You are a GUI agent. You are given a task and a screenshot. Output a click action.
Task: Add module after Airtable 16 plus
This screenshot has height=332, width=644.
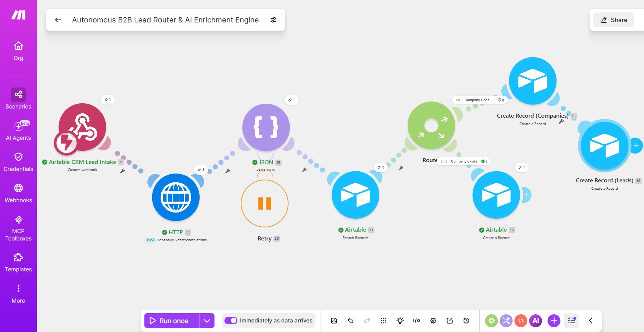coord(527,195)
